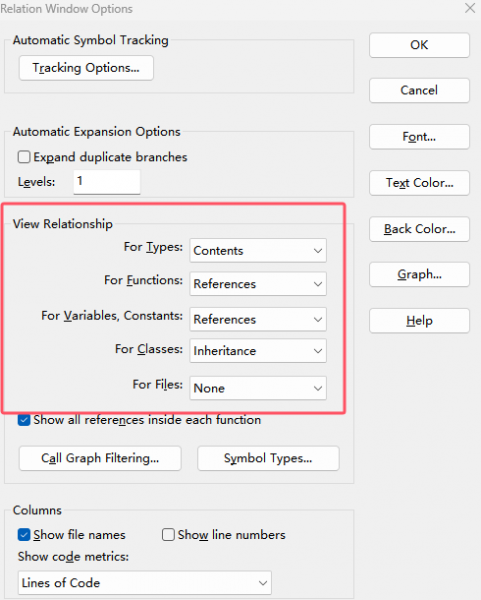Cancel the Relation Window Options dialog

(x=419, y=91)
